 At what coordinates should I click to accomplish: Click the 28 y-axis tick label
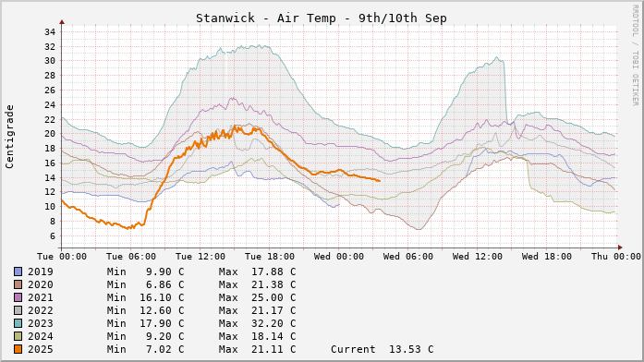[50, 76]
